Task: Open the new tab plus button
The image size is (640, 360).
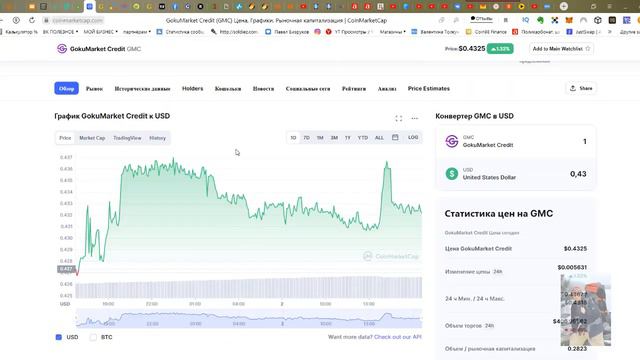Action: click(x=564, y=6)
